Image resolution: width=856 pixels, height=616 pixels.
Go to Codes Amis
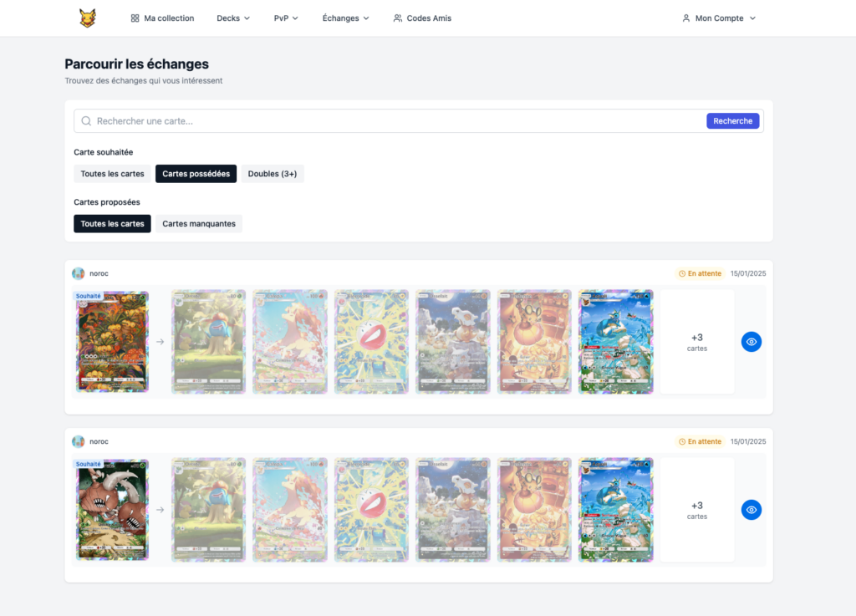coord(422,18)
